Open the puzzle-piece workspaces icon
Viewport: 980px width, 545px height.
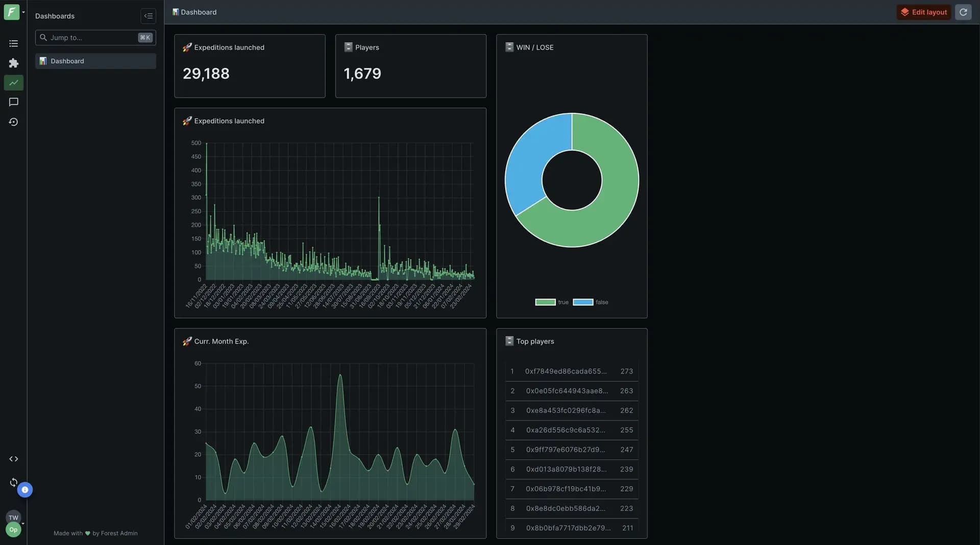point(14,63)
